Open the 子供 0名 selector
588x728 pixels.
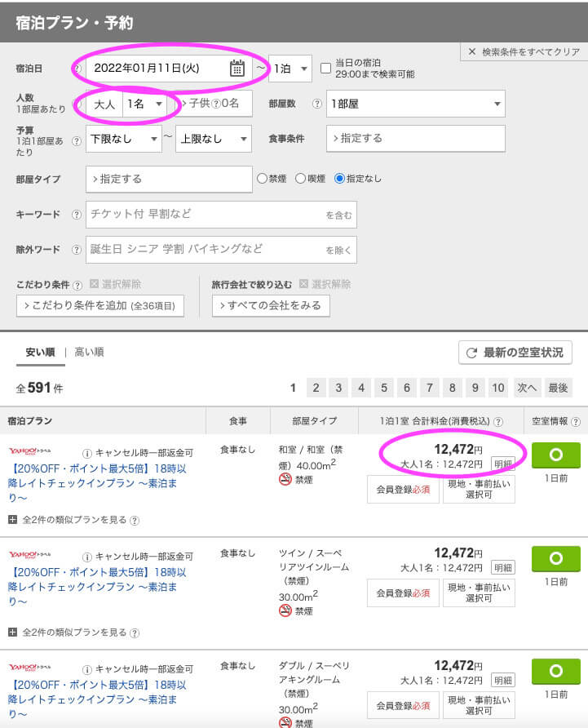[214, 104]
